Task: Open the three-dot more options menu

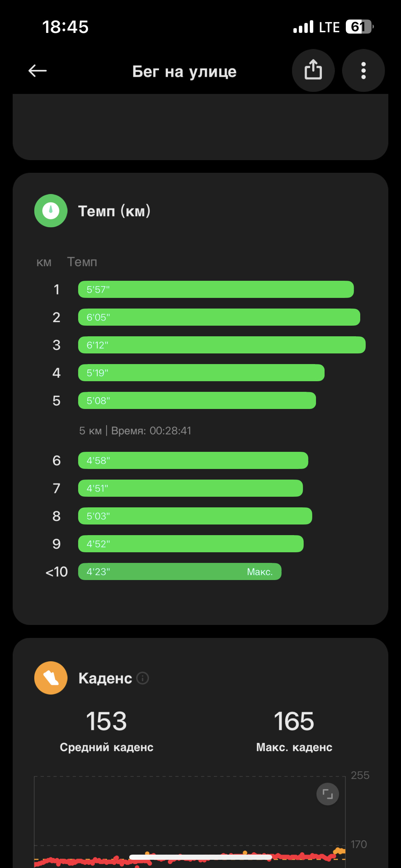Action: 363,71
